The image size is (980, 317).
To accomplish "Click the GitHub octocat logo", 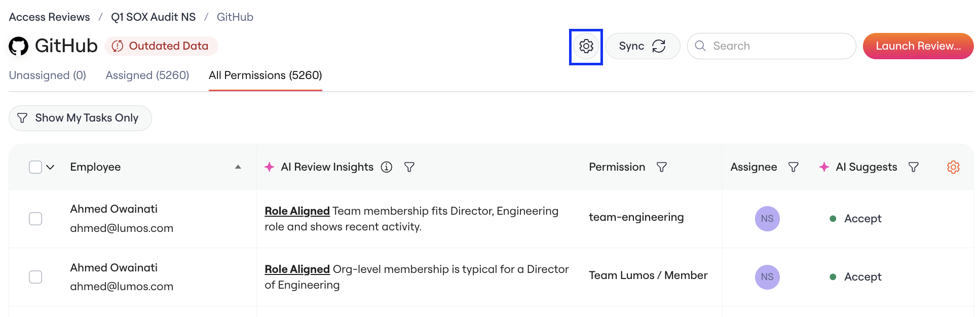I will tap(19, 46).
